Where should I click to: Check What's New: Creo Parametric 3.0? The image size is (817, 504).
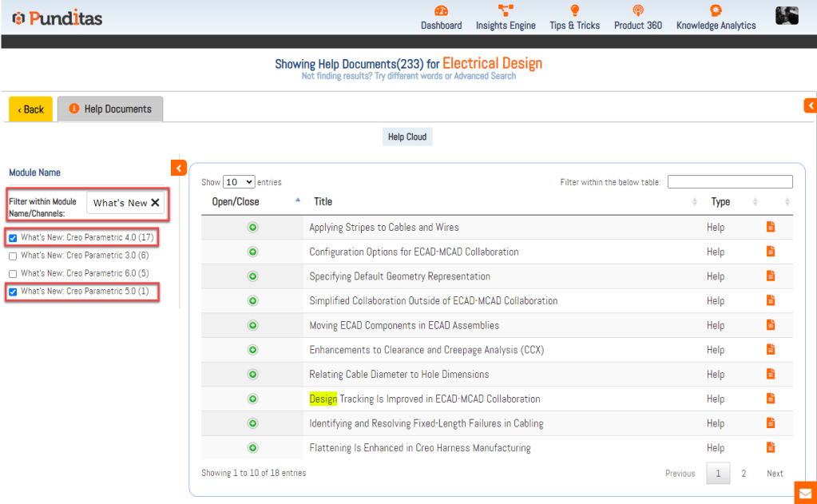pyautogui.click(x=13, y=256)
